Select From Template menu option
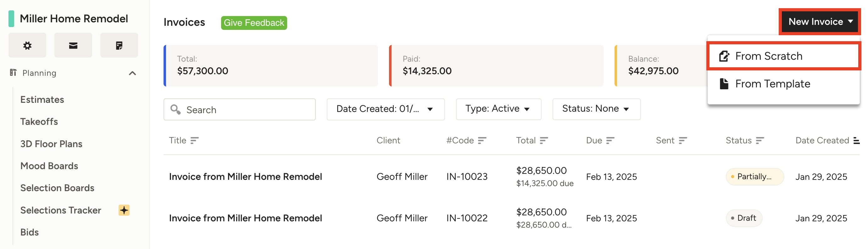868x249 pixels. click(784, 84)
